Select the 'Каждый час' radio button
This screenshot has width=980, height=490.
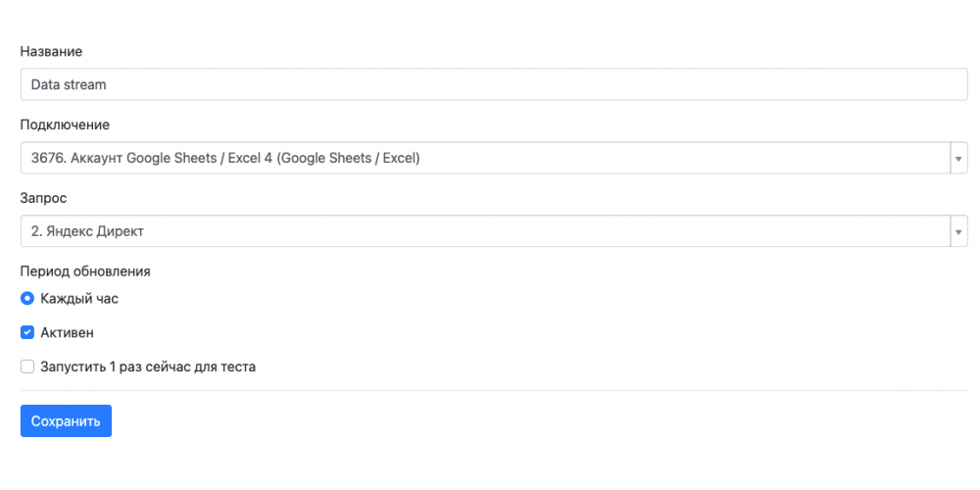click(26, 299)
